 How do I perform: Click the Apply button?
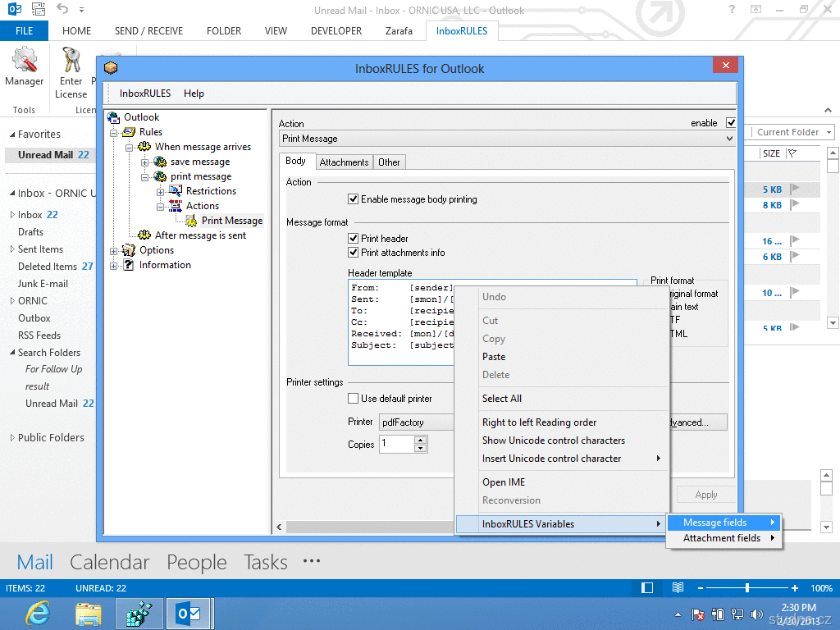click(x=705, y=495)
